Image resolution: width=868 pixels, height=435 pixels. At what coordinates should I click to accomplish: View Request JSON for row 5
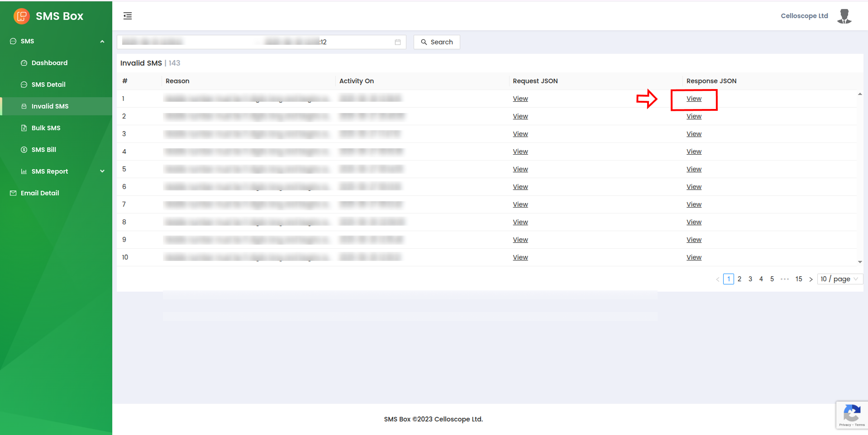coord(520,169)
